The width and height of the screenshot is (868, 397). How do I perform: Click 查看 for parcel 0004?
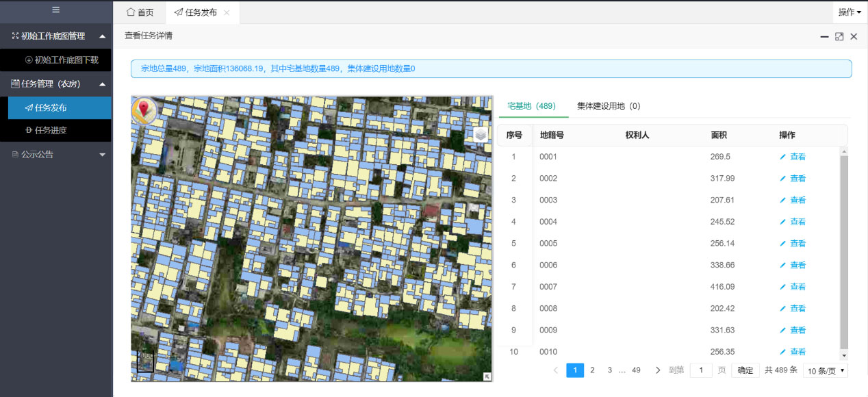click(793, 222)
